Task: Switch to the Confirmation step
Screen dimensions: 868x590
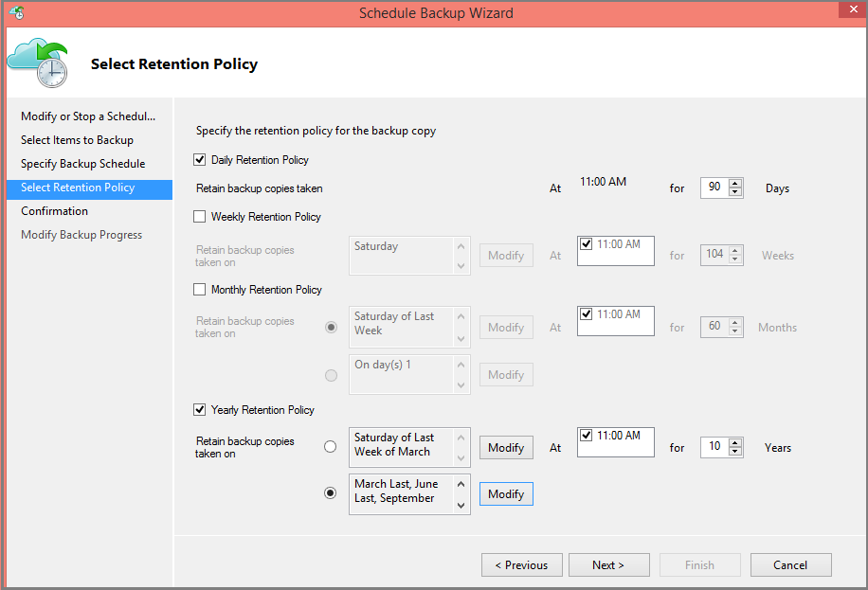Action: tap(55, 210)
